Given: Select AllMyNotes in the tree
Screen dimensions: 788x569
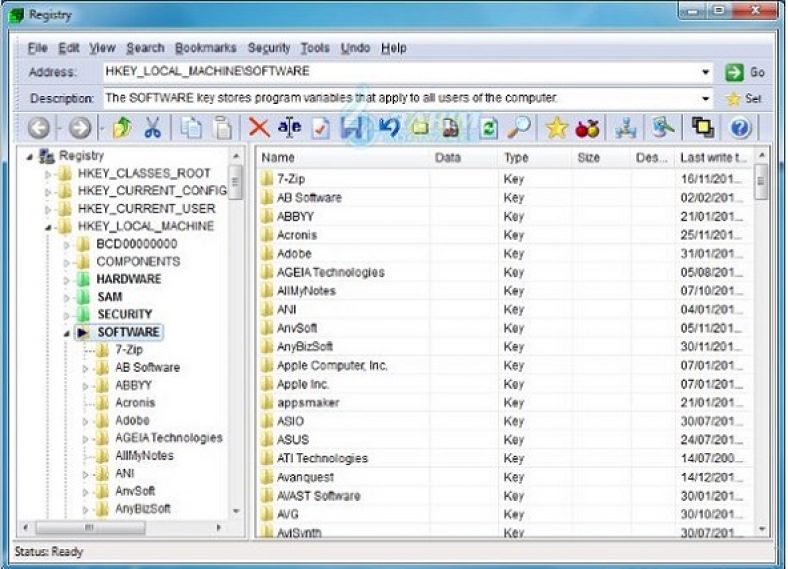Looking at the screenshot, I should pos(144,456).
